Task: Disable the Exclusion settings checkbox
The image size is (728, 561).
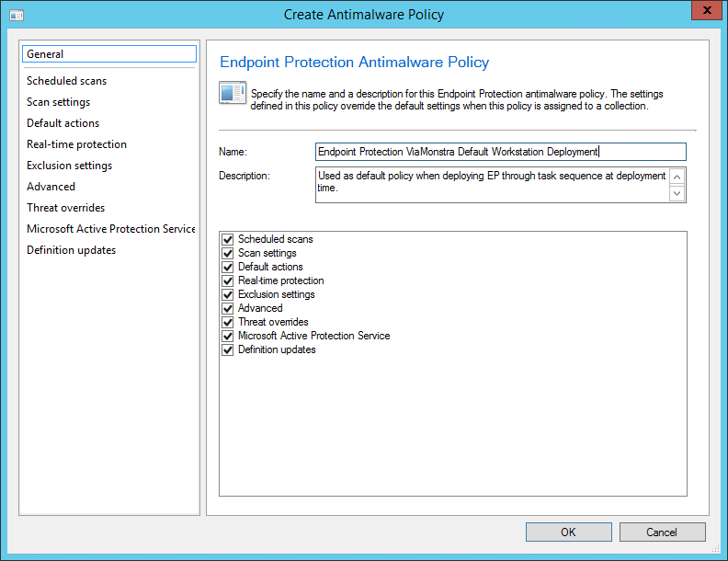Action: coord(228,295)
